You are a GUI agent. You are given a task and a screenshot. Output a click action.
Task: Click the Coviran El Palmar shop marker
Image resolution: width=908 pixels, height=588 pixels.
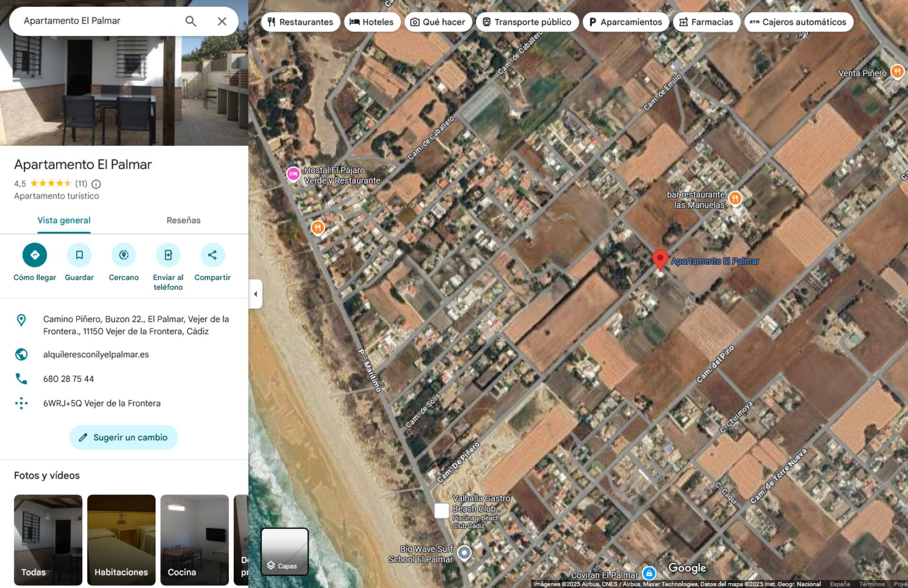649,573
